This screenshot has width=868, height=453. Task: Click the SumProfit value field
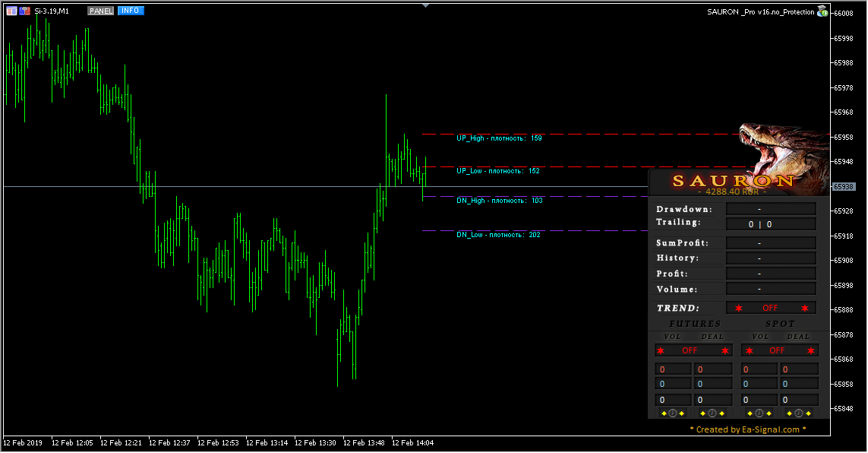[771, 243]
